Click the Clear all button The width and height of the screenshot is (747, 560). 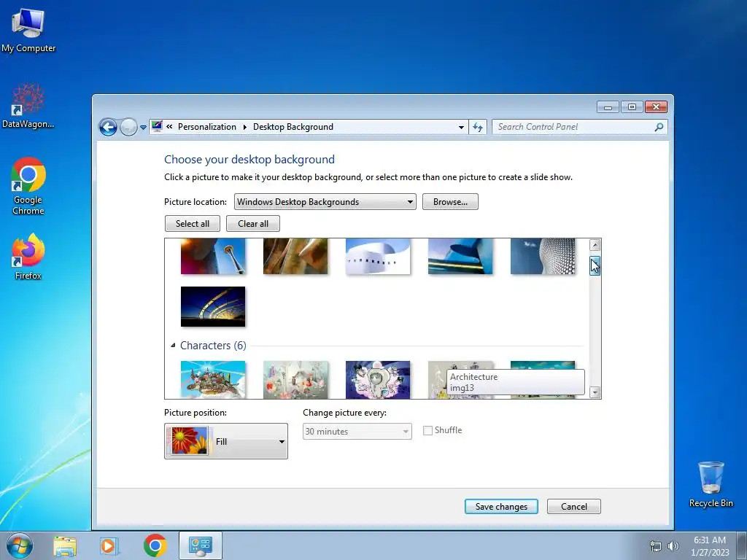click(x=253, y=224)
